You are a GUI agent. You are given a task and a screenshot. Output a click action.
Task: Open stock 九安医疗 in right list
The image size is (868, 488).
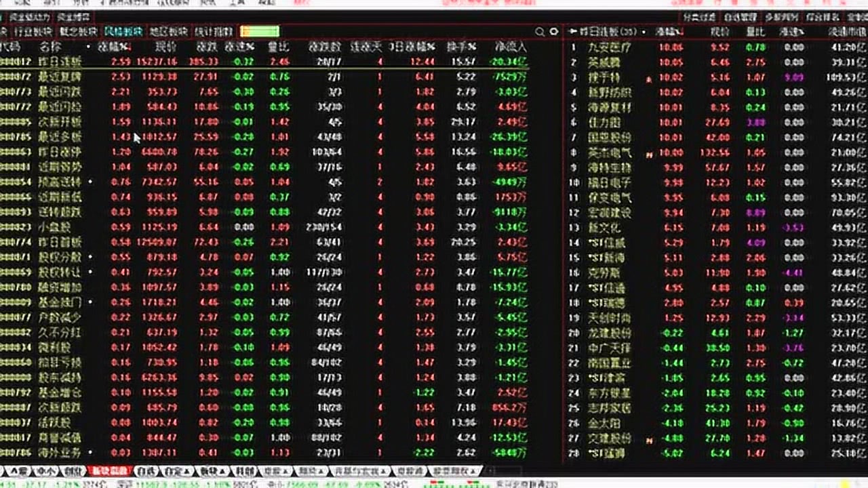click(609, 47)
